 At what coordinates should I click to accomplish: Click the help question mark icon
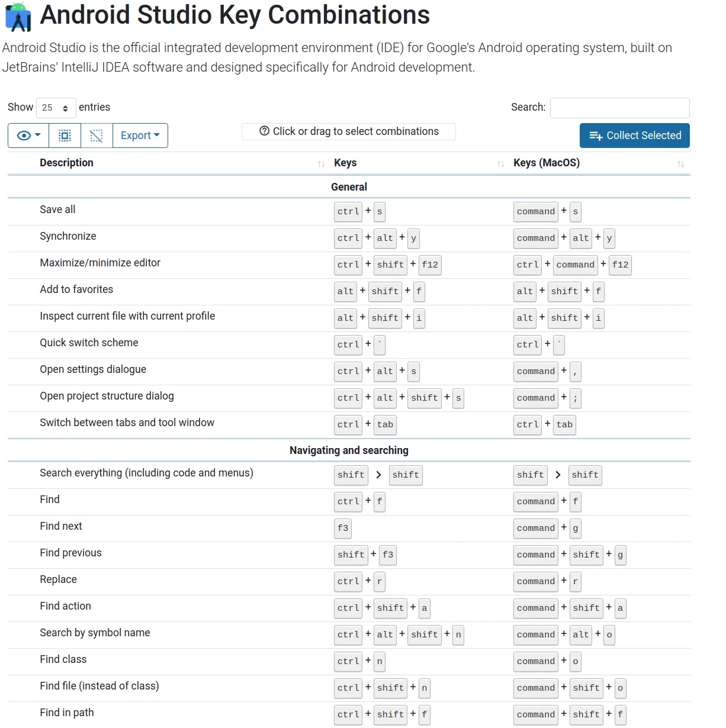(265, 131)
